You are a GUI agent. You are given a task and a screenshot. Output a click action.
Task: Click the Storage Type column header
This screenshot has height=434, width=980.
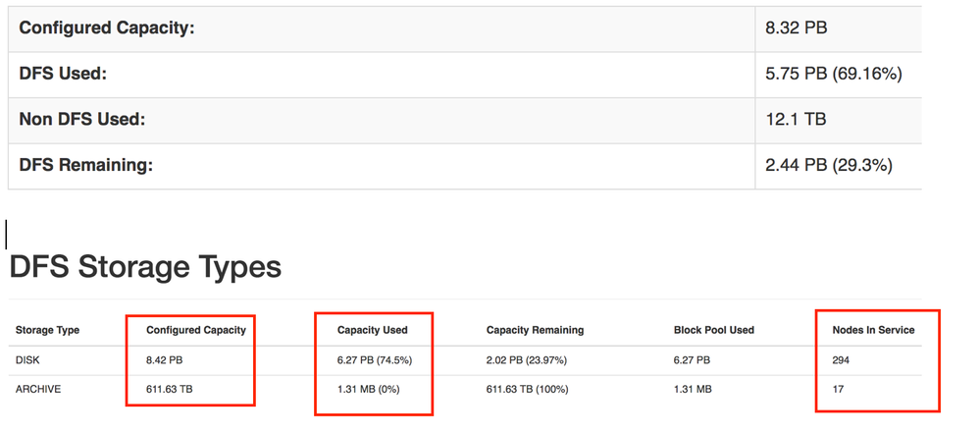point(48,330)
